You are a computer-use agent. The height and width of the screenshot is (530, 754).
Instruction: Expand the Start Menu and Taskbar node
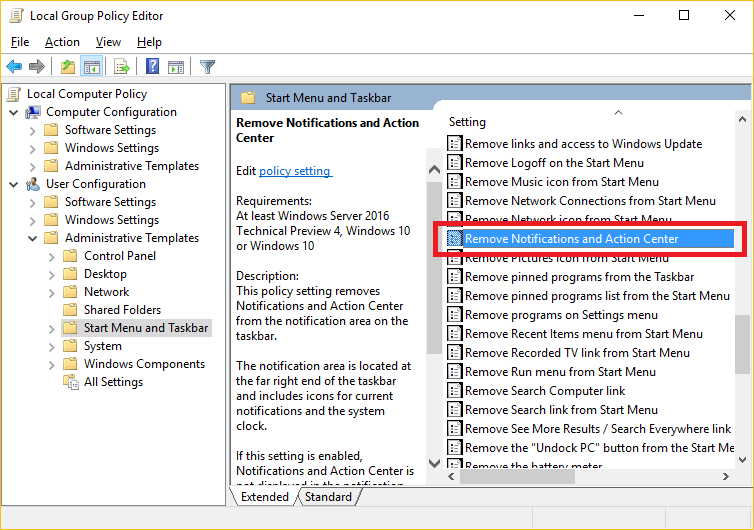click(51, 328)
